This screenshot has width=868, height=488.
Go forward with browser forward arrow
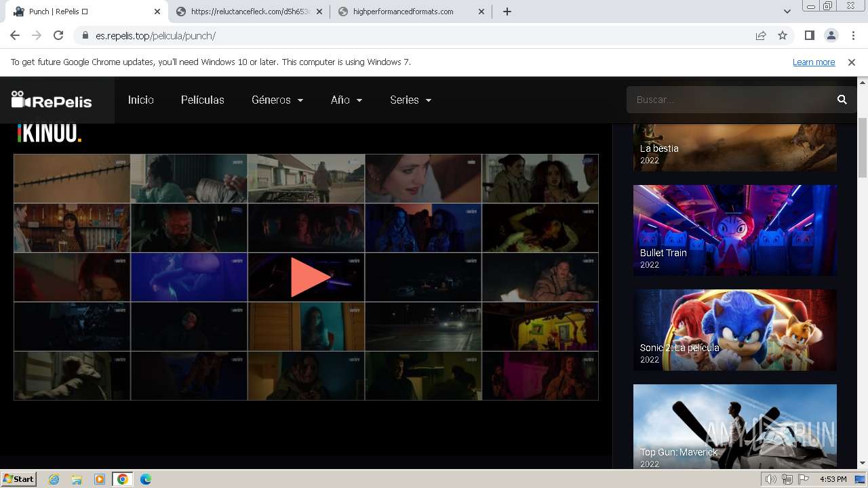37,35
